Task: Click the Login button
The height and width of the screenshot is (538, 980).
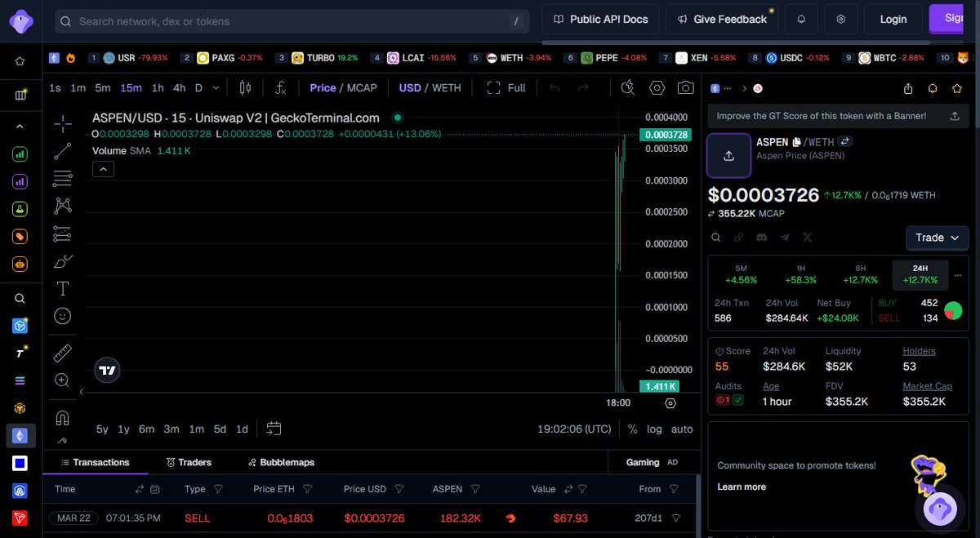Action: [x=893, y=19]
